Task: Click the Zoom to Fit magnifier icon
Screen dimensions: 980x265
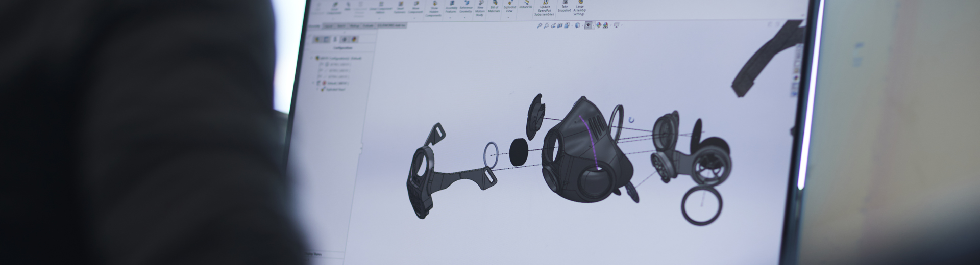Action: coord(540,25)
